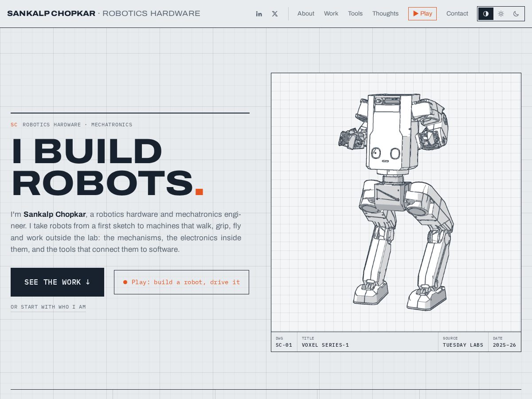Click the 'SC-01' drawing number

[284, 345]
